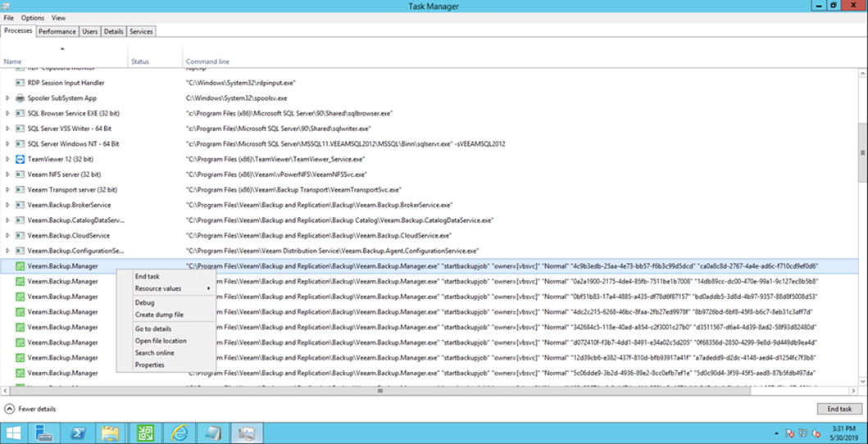Expand the SQL Server Windows NT group

[x=7, y=143]
